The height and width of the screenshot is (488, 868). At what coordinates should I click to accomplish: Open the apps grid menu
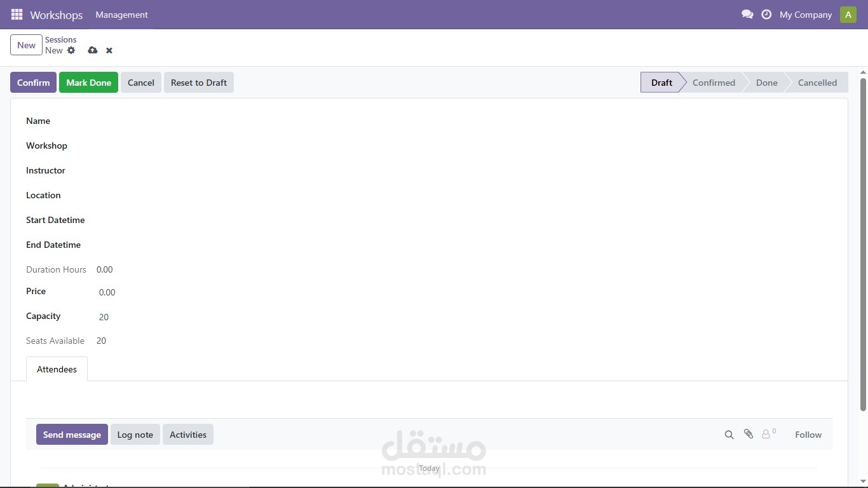point(17,14)
